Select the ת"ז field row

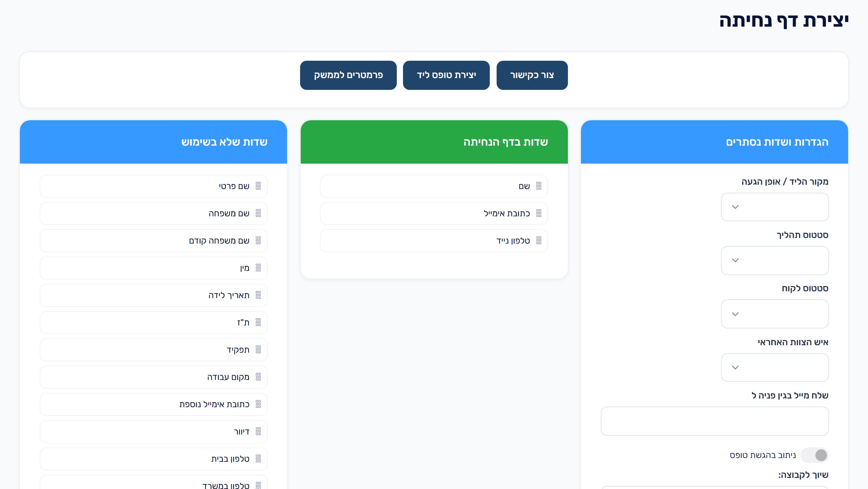point(154,322)
